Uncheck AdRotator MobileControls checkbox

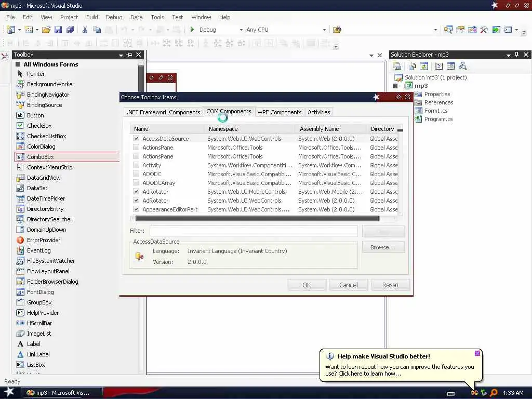click(x=136, y=191)
